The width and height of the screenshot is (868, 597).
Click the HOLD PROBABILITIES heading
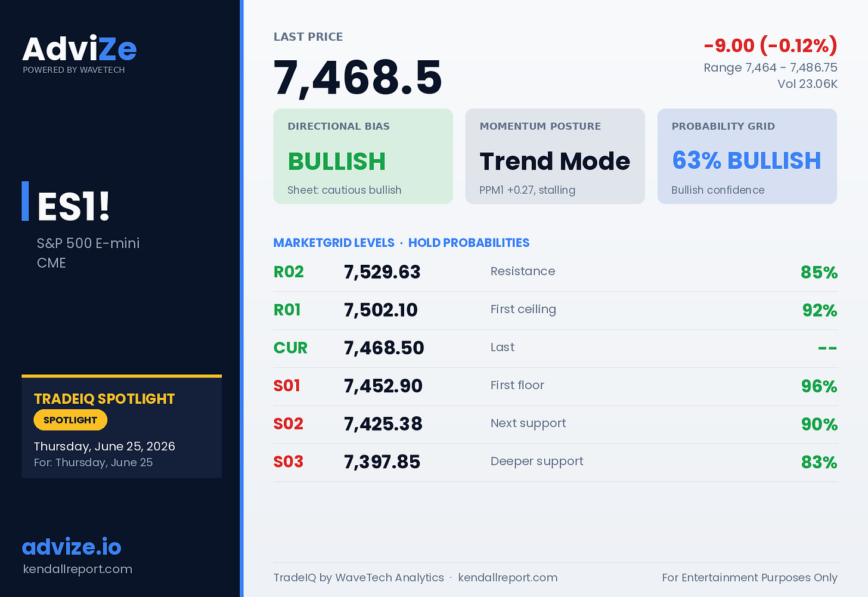coord(469,243)
